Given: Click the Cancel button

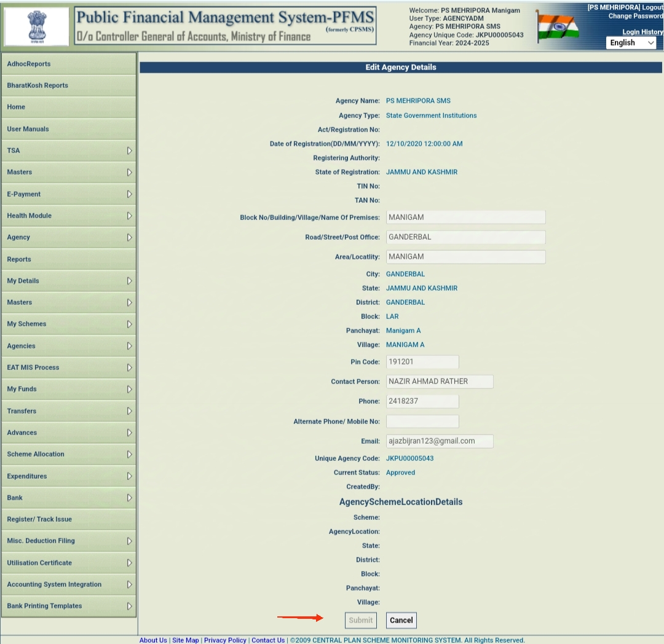Looking at the screenshot, I should click(x=401, y=620).
